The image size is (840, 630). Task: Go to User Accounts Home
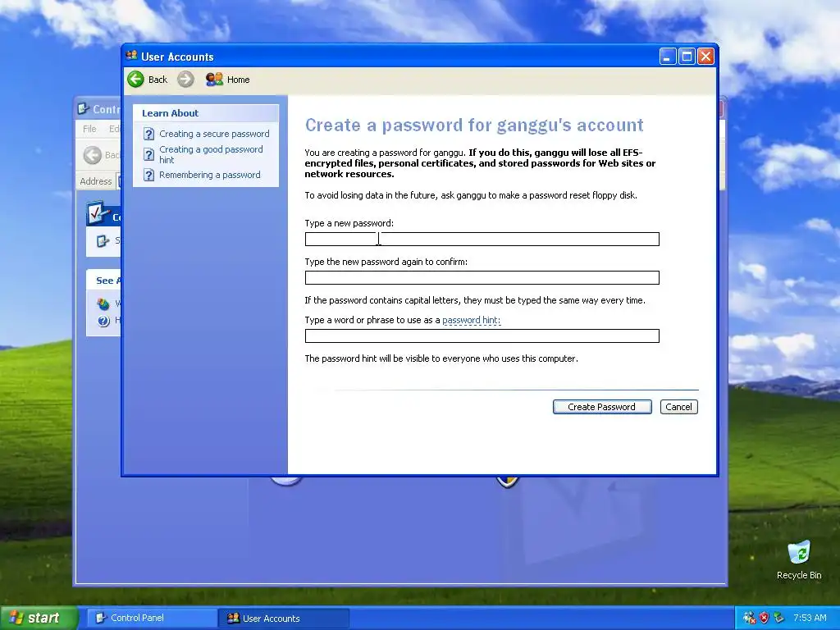[x=228, y=80]
